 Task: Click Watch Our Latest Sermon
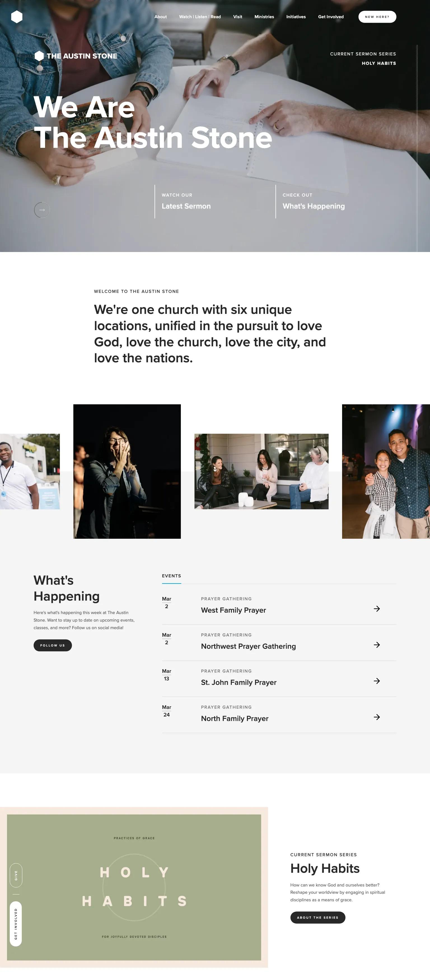186,202
